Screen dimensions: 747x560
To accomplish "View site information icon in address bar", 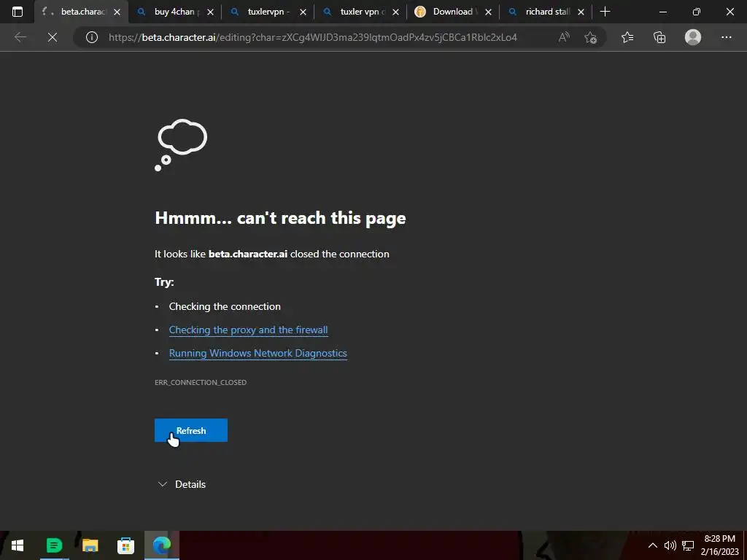I will [91, 37].
